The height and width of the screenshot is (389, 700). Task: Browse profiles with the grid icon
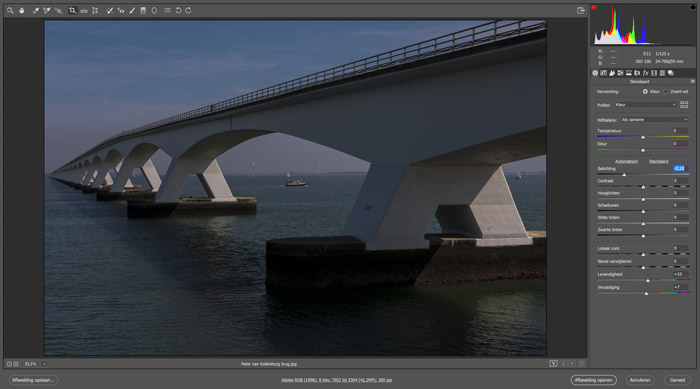[684, 105]
